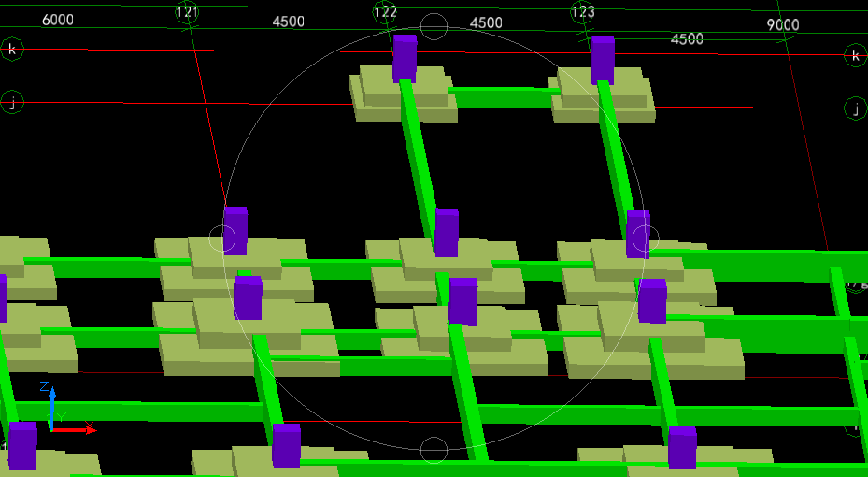This screenshot has width=868, height=477.
Task: Click the grid bubble labeled 123
Action: coord(583,11)
